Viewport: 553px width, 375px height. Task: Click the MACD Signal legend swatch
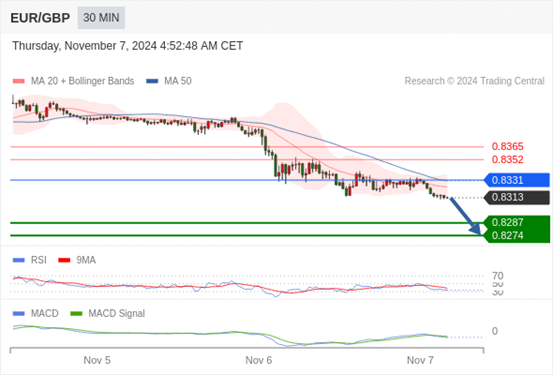(76, 314)
